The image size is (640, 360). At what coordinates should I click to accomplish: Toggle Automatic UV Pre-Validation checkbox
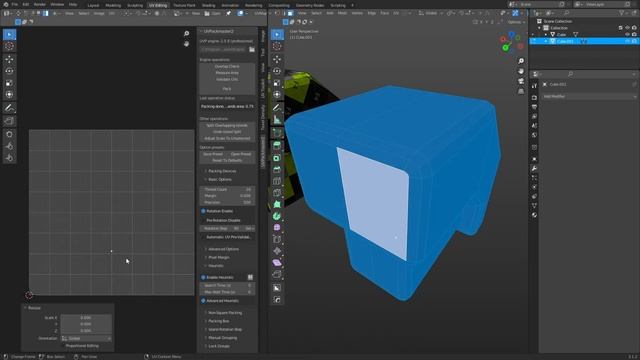(x=203, y=237)
